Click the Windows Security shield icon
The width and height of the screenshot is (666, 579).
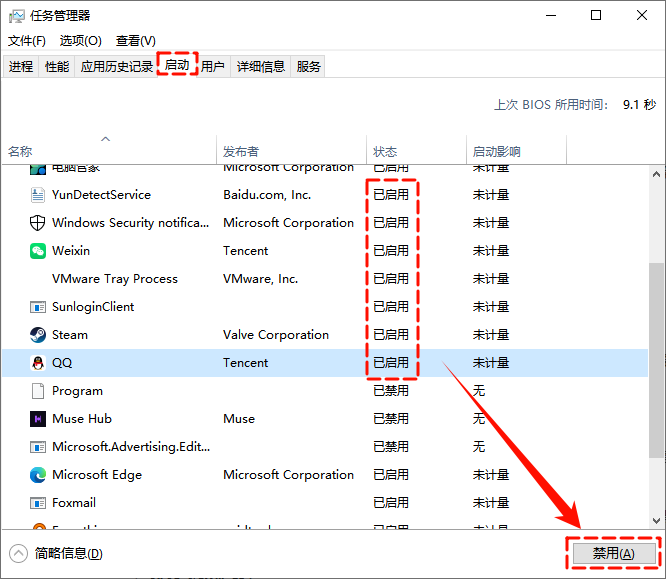click(37, 223)
